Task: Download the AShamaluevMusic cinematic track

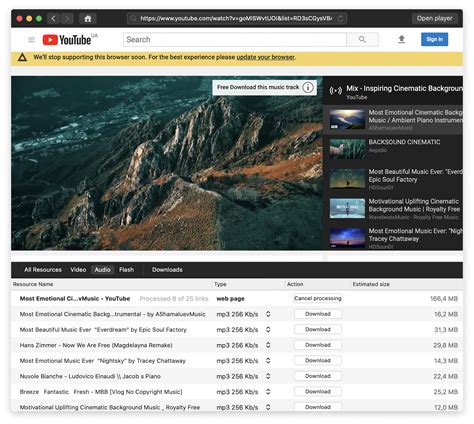Action: [318, 314]
